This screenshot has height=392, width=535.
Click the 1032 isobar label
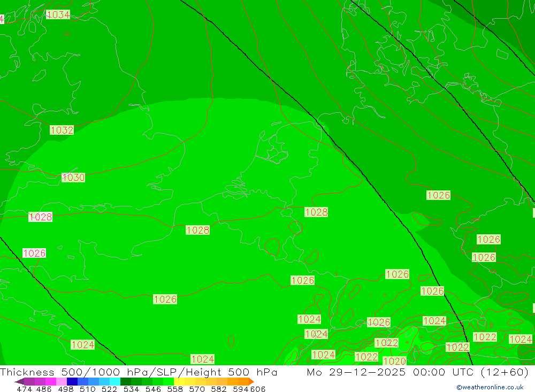coord(62,130)
